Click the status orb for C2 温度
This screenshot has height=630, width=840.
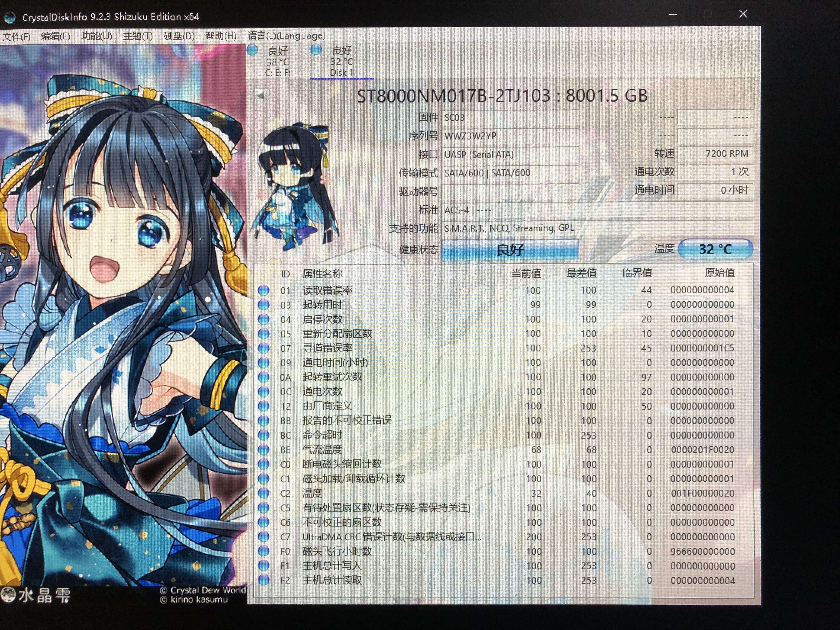pos(264,493)
